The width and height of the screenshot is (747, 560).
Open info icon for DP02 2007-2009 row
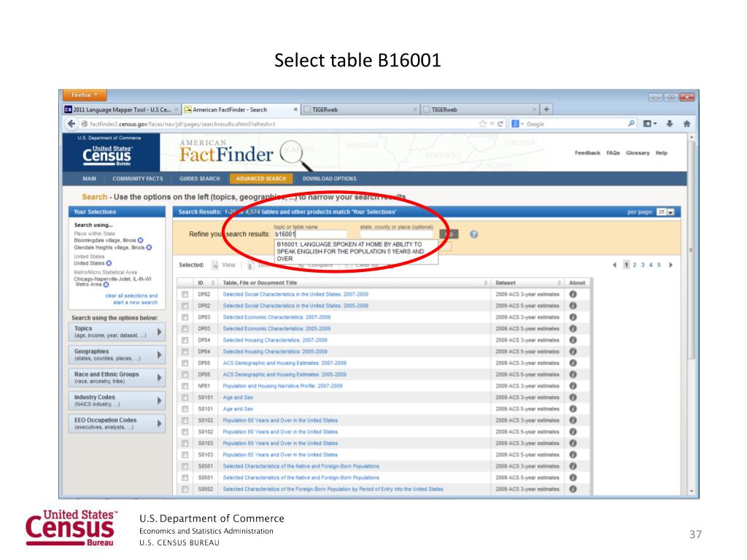tap(573, 295)
